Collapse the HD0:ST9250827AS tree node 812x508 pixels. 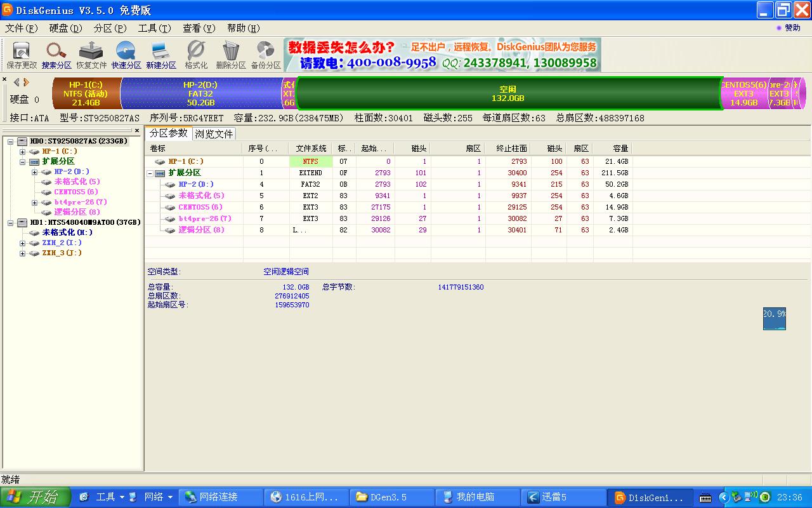(11, 142)
